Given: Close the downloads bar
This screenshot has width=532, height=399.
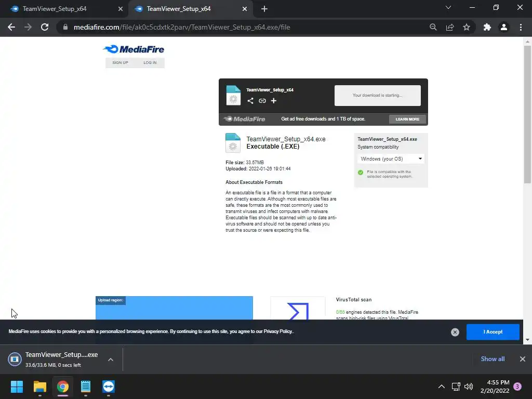Looking at the screenshot, I should point(523,359).
